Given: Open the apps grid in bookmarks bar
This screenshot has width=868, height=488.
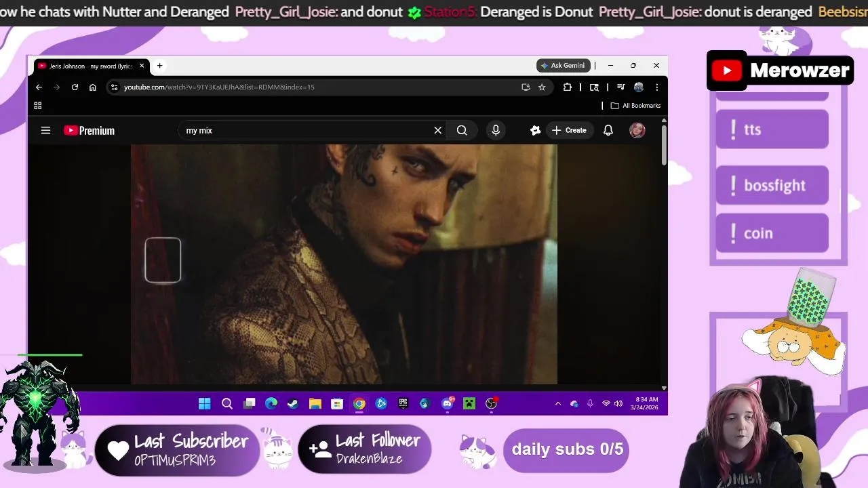Looking at the screenshot, I should [x=38, y=106].
